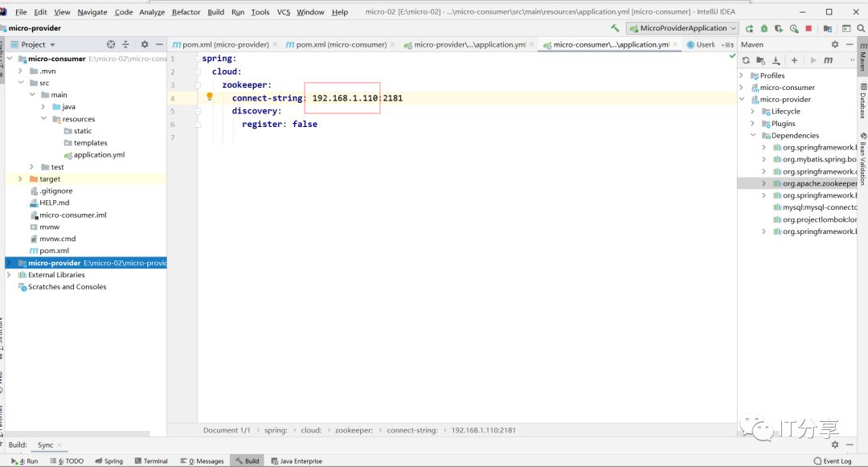868x467 pixels.
Task: Open the 4: Run tool window
Action: click(24, 461)
